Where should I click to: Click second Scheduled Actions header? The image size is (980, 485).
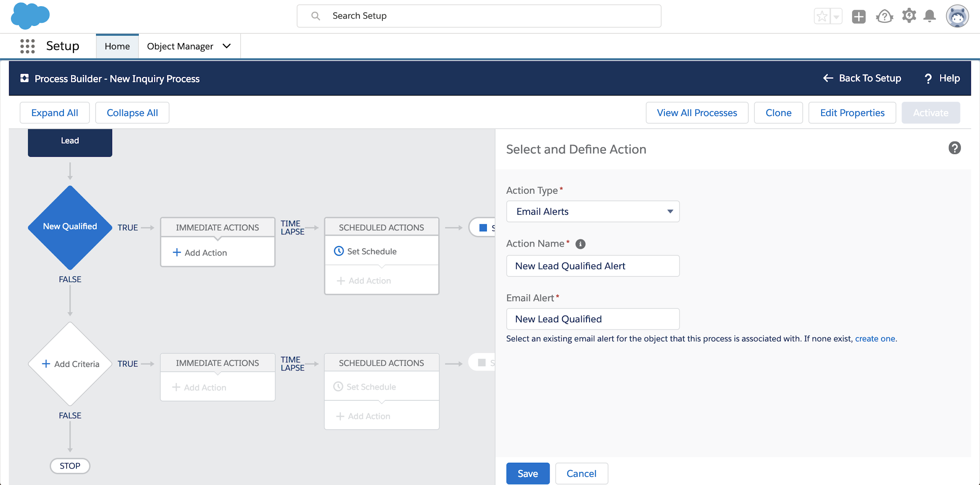(x=381, y=363)
